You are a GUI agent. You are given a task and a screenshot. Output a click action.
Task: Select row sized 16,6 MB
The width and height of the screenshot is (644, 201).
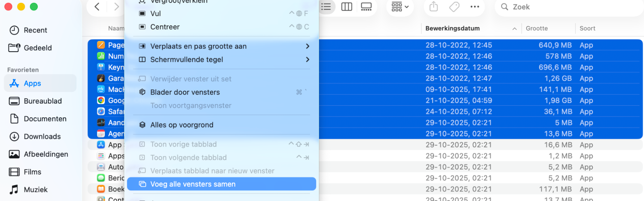(x=365, y=145)
